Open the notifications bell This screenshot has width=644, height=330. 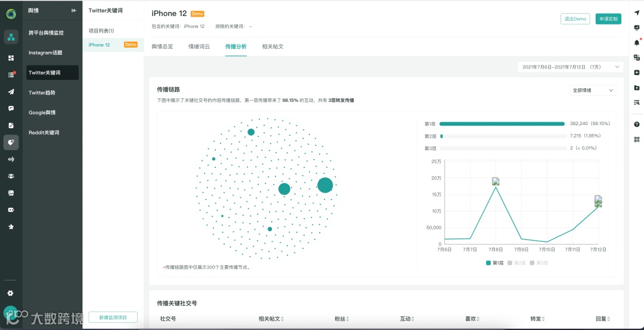pos(637,42)
